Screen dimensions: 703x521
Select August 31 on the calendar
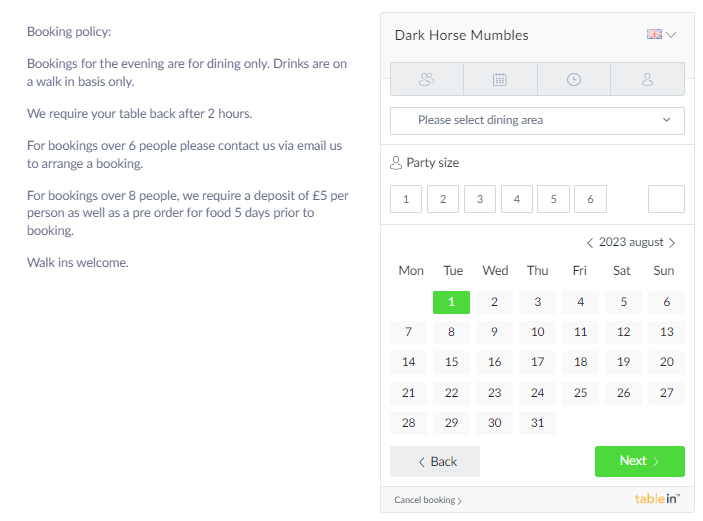click(x=537, y=423)
